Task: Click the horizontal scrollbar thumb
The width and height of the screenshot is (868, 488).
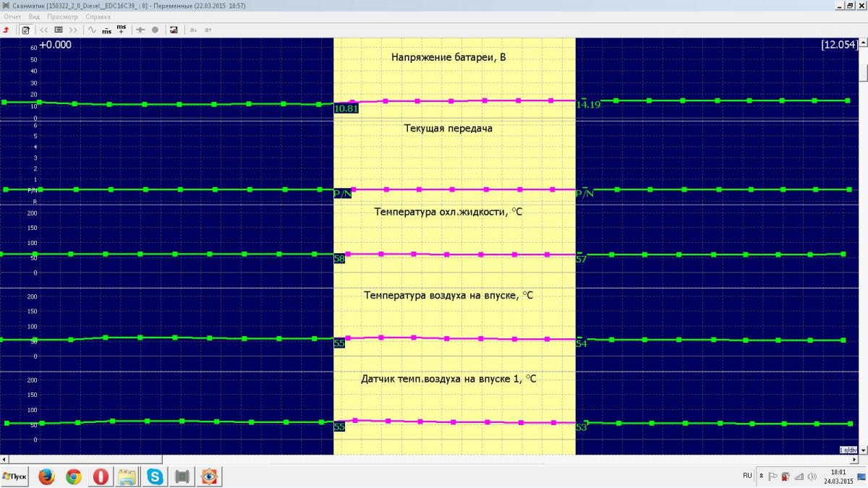Action: 85,459
